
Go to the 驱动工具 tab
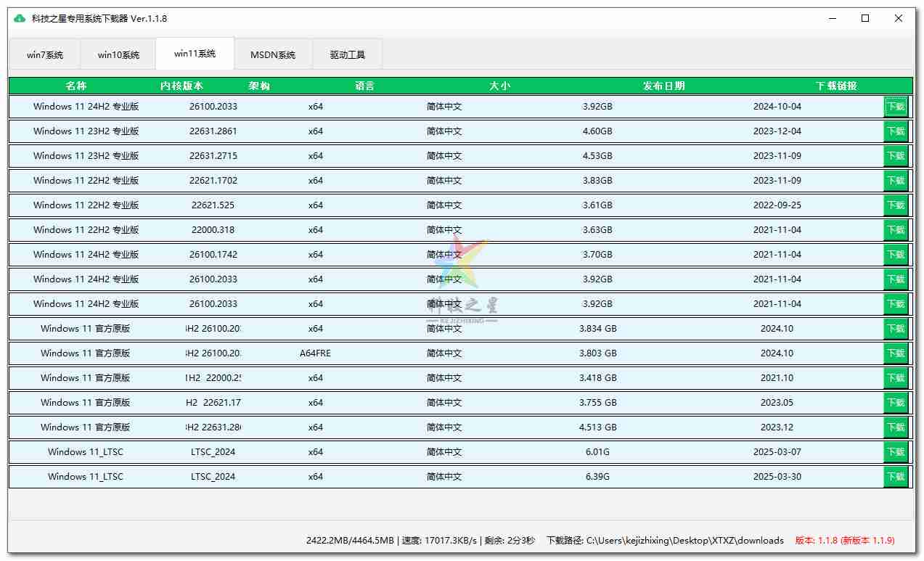pos(347,54)
